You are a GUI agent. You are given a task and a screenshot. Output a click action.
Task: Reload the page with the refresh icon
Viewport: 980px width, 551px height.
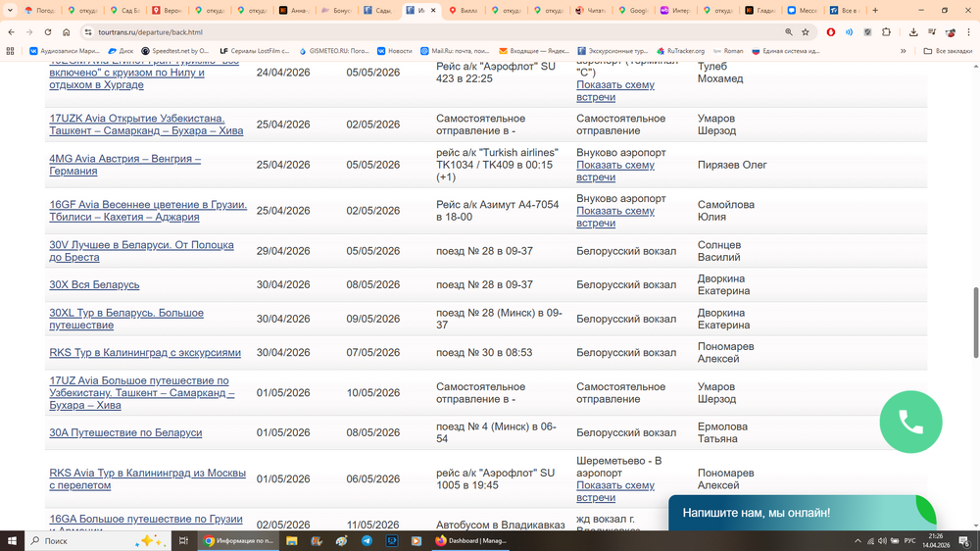[48, 32]
